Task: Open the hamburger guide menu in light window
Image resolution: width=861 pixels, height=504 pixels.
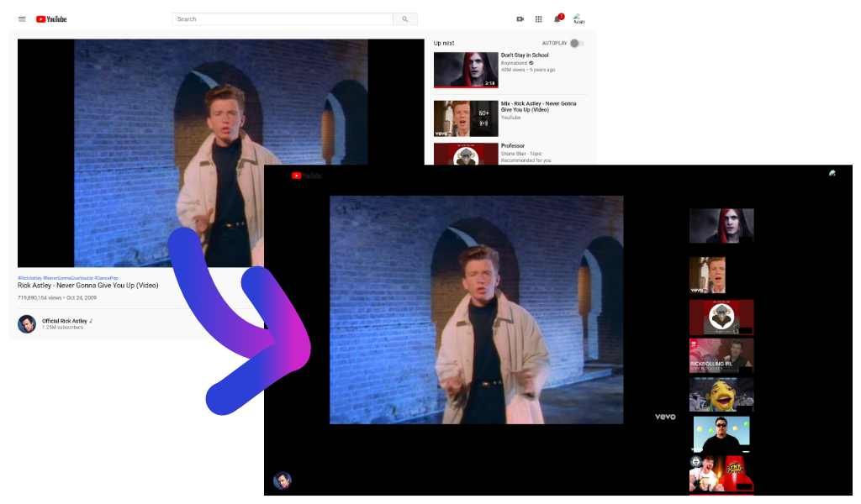Action: [22, 19]
